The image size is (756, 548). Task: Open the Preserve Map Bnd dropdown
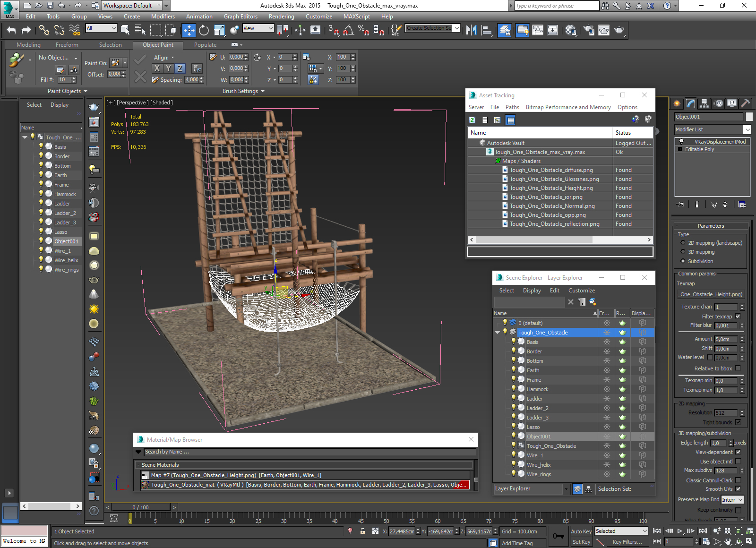point(733,499)
